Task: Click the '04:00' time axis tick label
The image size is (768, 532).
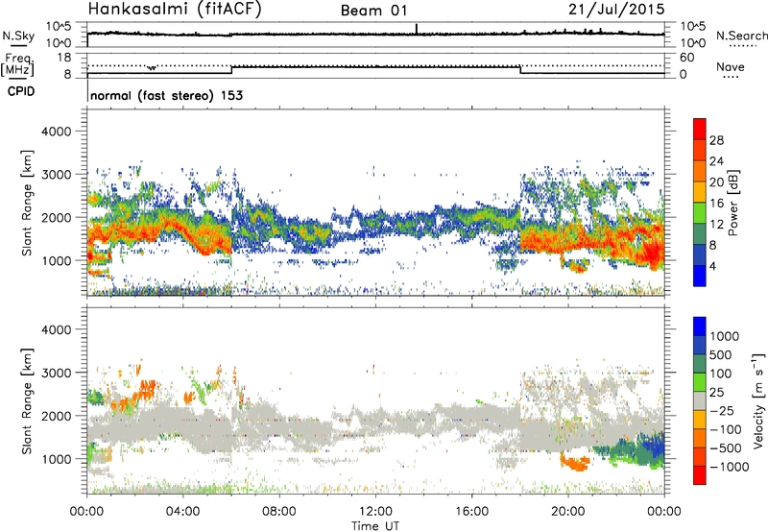Action: [x=183, y=512]
